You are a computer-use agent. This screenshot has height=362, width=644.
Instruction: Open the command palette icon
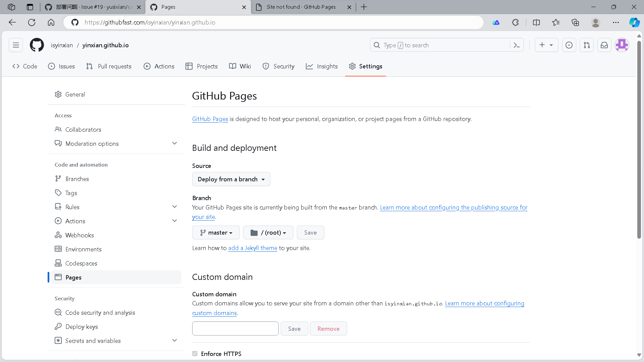(517, 45)
